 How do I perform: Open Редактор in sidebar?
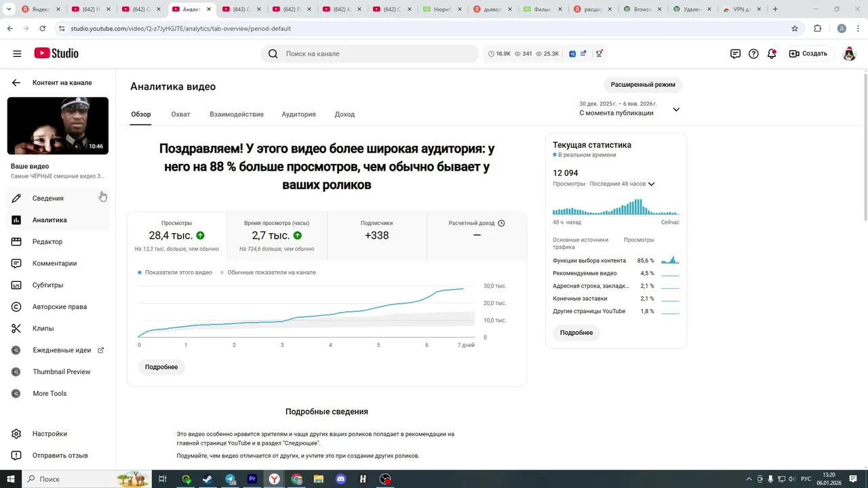tap(58, 241)
